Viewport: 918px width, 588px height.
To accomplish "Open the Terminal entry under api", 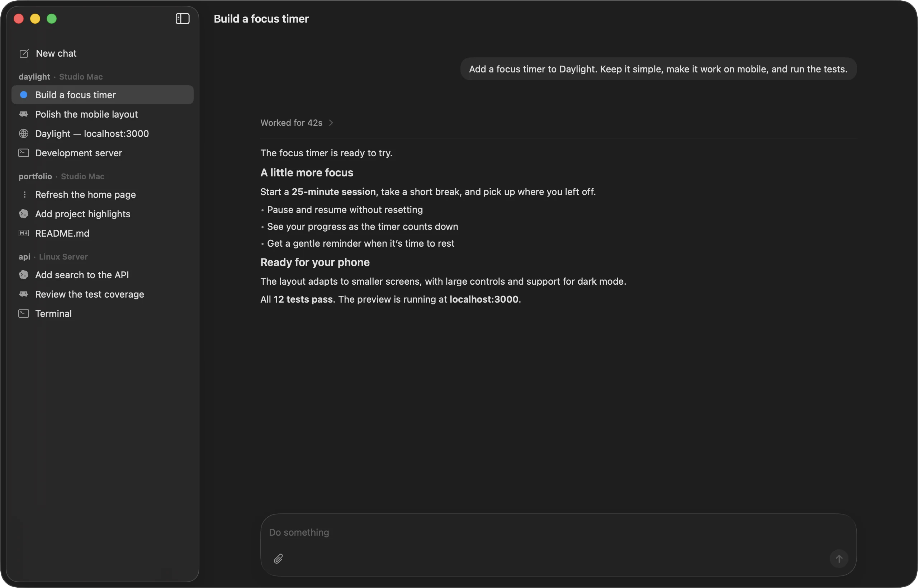I will pyautogui.click(x=102, y=314).
